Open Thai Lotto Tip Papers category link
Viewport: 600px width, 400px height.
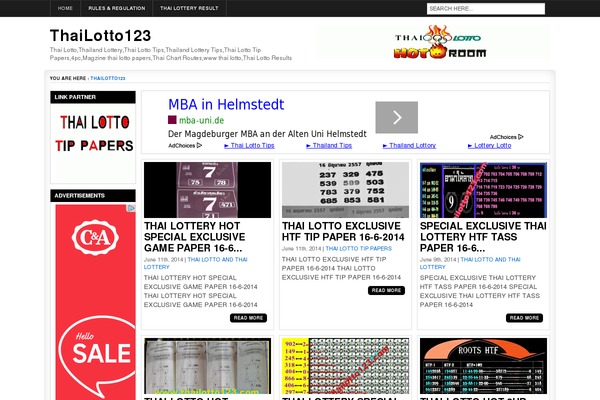(x=359, y=248)
